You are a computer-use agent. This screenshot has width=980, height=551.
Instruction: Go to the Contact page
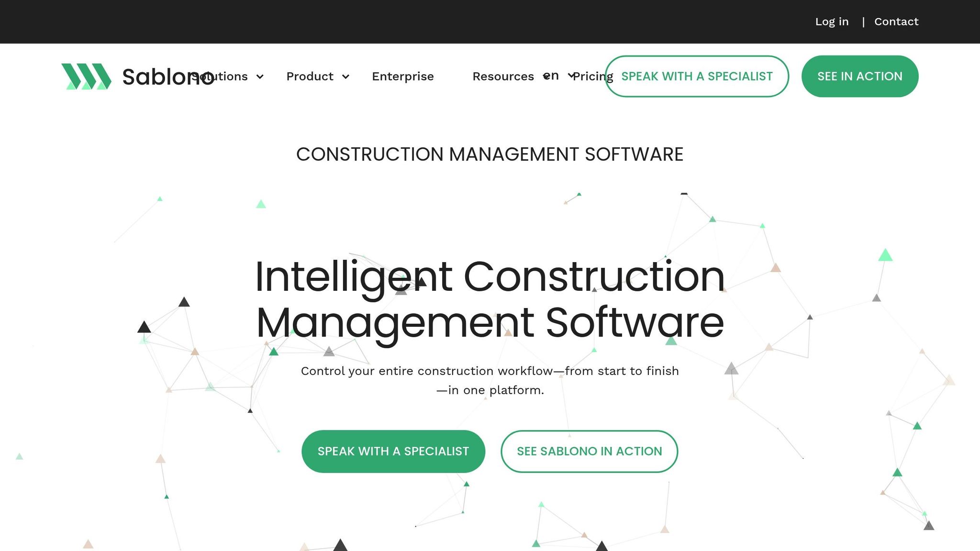click(x=896, y=22)
